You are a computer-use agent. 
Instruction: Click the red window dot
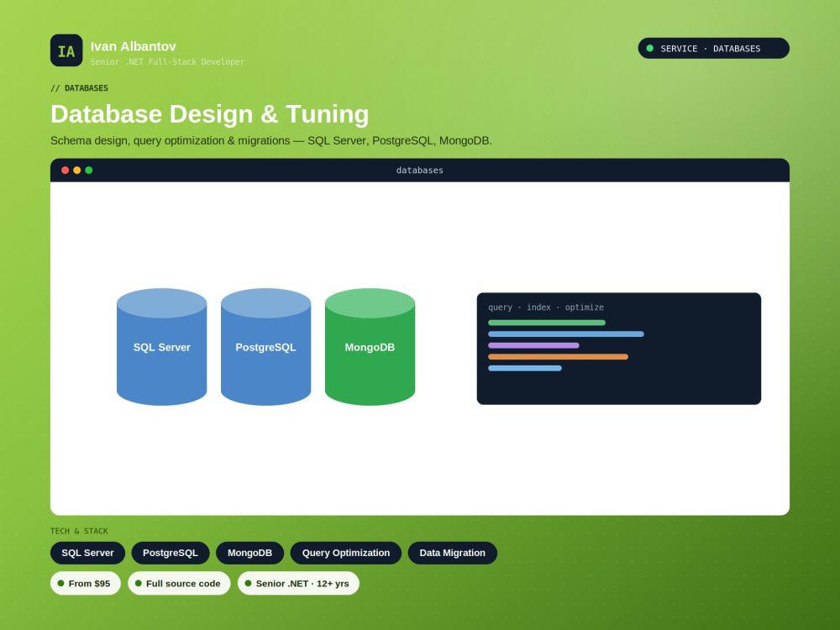pos(65,171)
